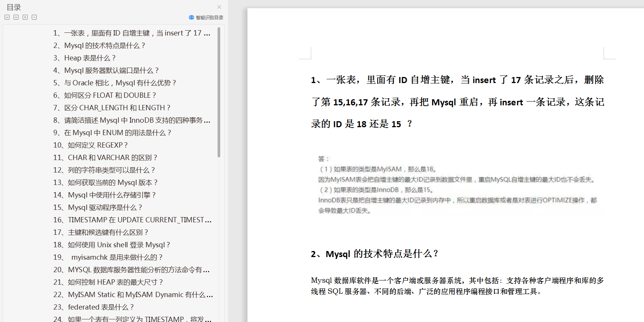Click the minus icon to demote heading level
The image size is (644, 322).
point(34,17)
